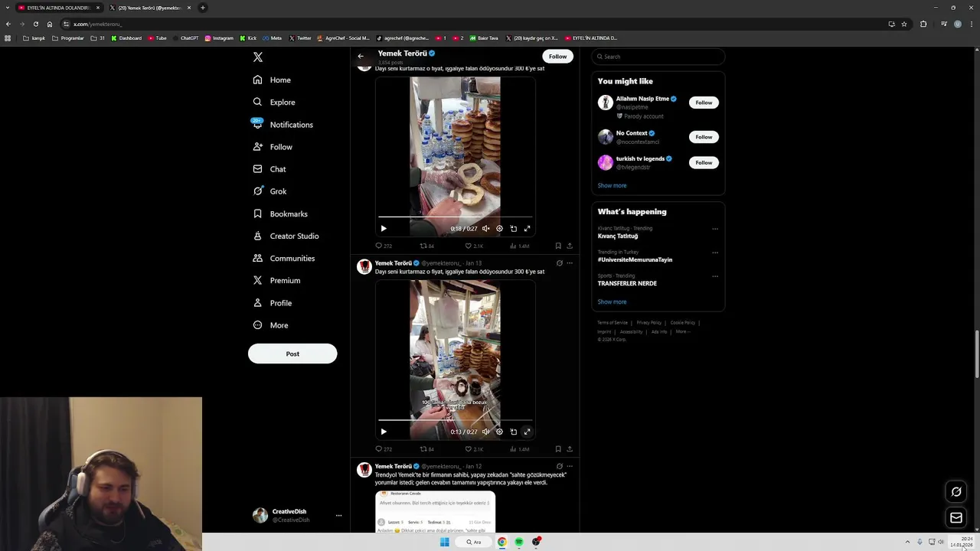The height and width of the screenshot is (551, 980).
Task: Open options for the TRANSFERLER NERDE trend
Action: (x=715, y=276)
